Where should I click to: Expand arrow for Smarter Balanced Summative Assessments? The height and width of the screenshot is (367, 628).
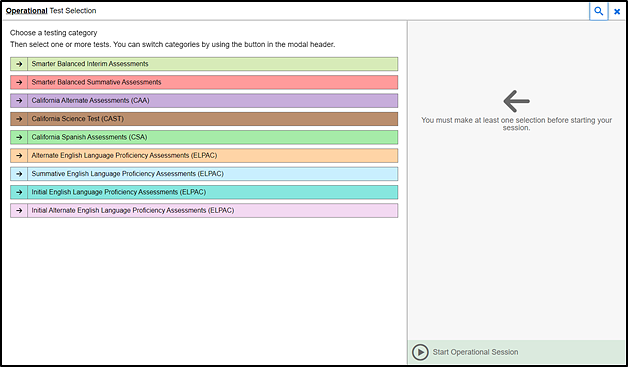coord(19,83)
